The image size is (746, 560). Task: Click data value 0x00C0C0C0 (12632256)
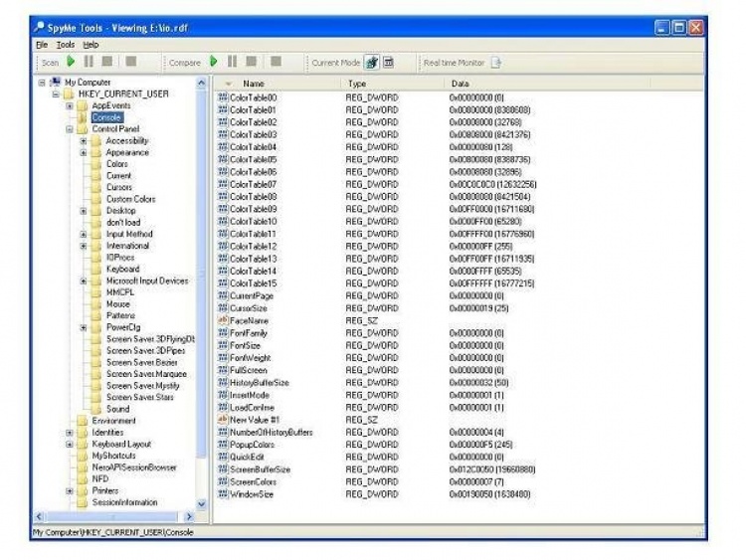(x=493, y=184)
